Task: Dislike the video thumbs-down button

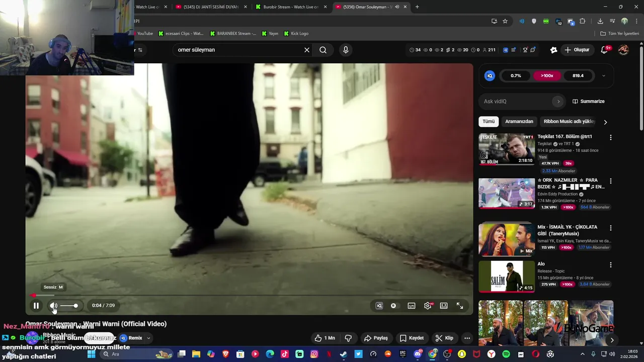Action: pyautogui.click(x=348, y=338)
